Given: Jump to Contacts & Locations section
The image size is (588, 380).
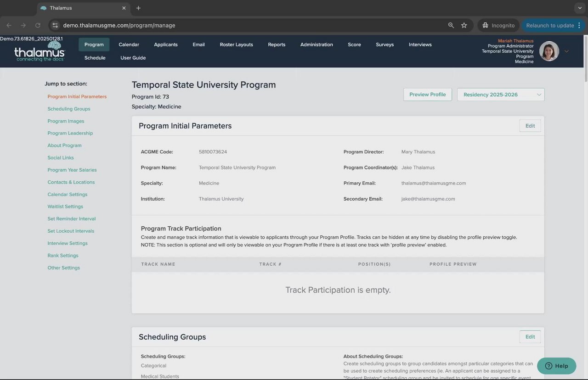Looking at the screenshot, I should [x=71, y=182].
